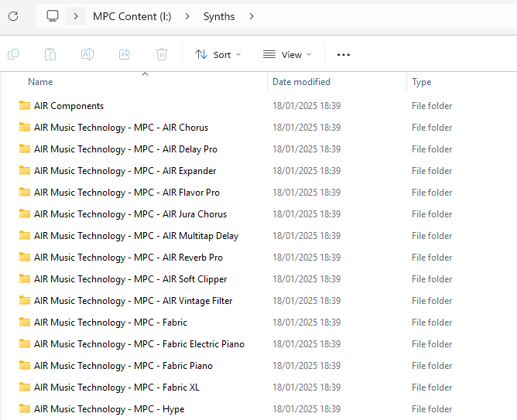Click the This PC monitor icon
The image size is (517, 420).
(x=53, y=16)
